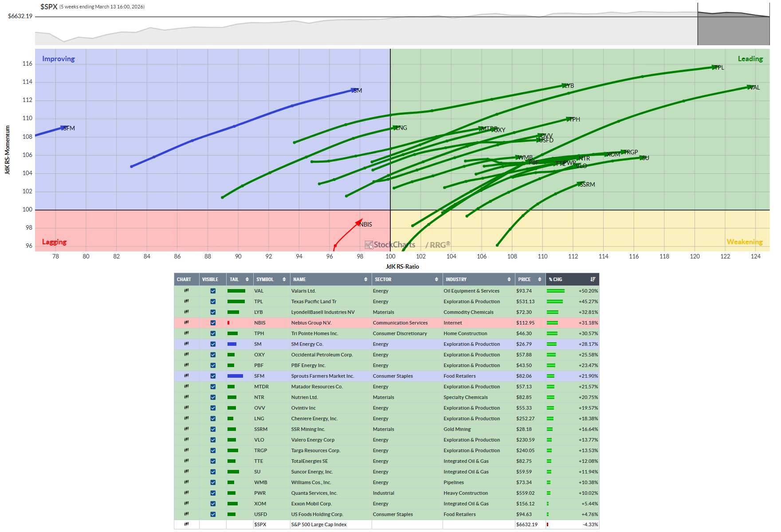Toggle visible checkbox for USFD
781x532 pixels.
[213, 514]
